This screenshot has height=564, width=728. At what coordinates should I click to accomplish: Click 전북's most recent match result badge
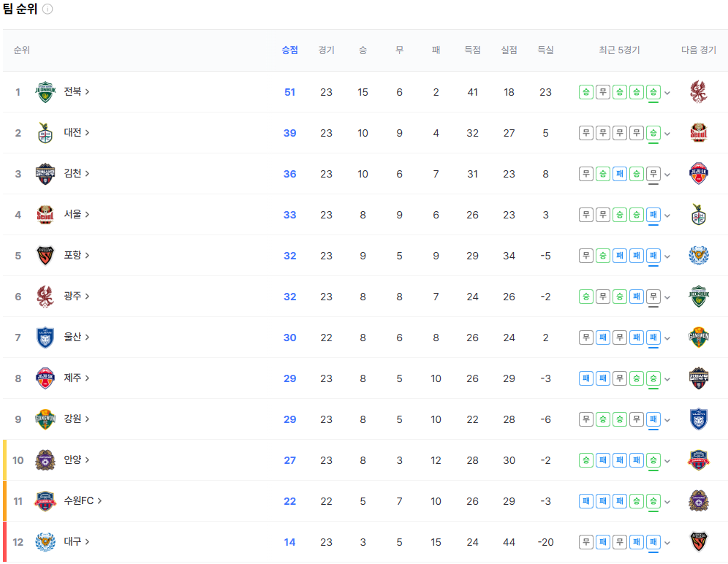(x=653, y=92)
